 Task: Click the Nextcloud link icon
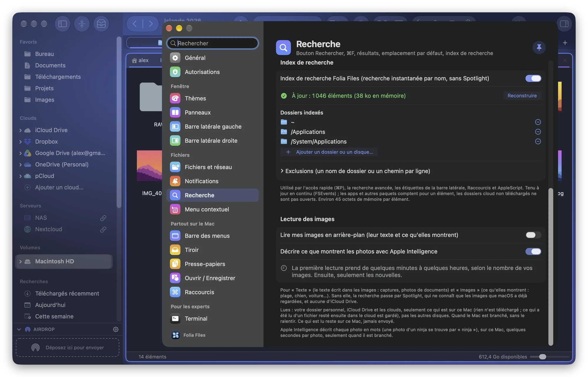(103, 229)
